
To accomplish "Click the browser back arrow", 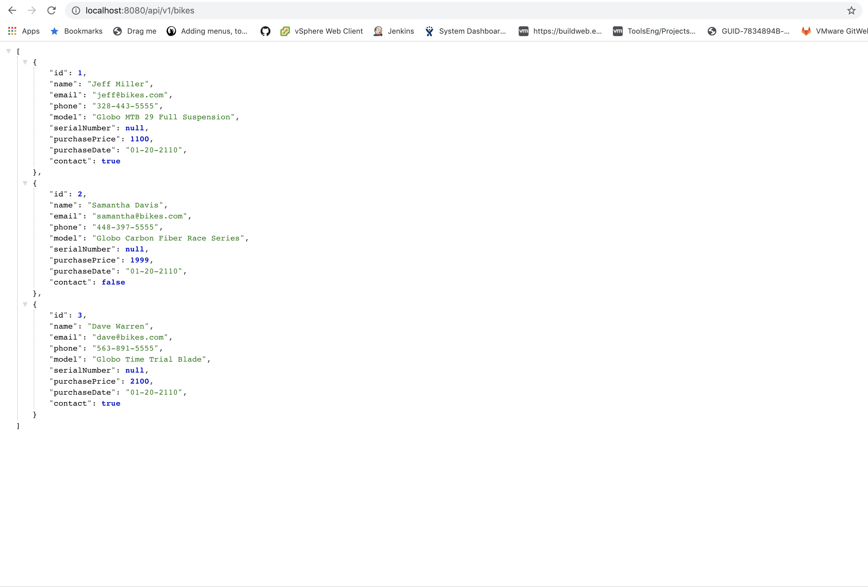I will click(12, 10).
